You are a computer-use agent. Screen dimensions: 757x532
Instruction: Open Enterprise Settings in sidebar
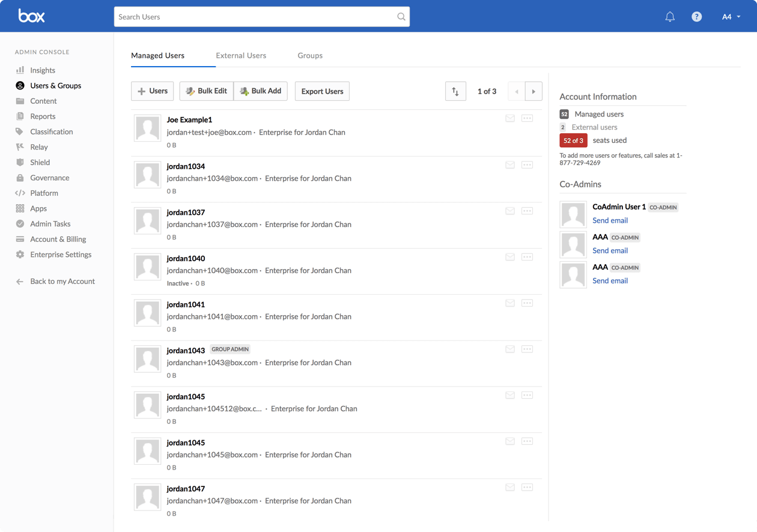pos(61,255)
